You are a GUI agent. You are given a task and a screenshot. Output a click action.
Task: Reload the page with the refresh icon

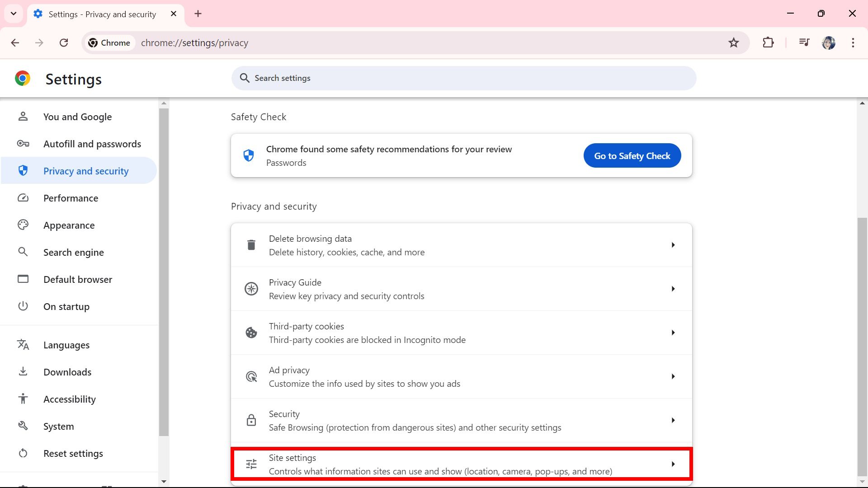pos(64,42)
